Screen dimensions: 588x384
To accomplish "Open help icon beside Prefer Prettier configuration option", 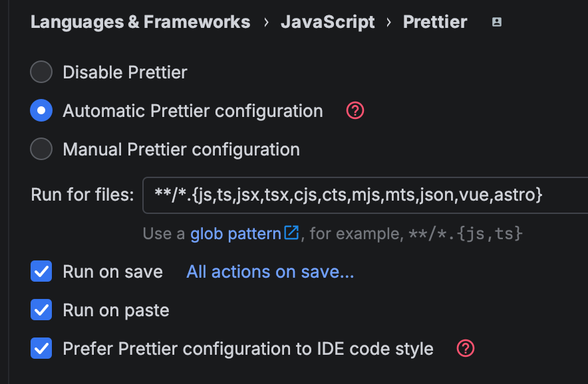I will (466, 348).
